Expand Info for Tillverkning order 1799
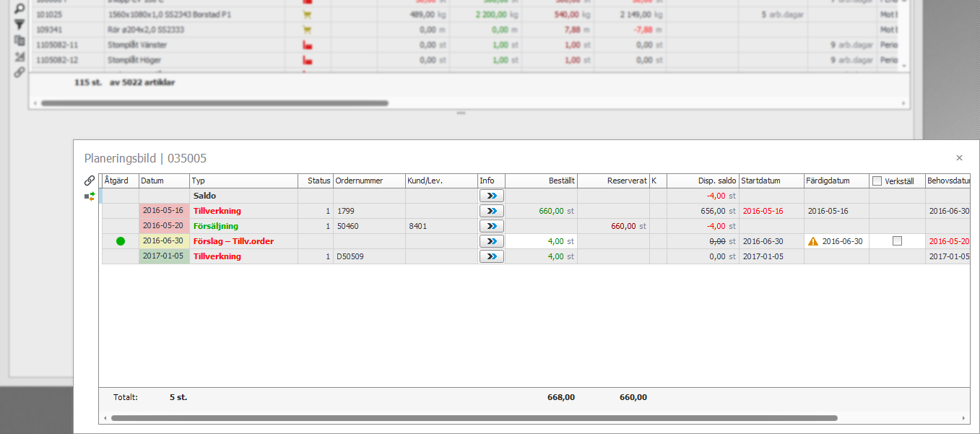Screen dimensions: 980x434 click(x=492, y=211)
